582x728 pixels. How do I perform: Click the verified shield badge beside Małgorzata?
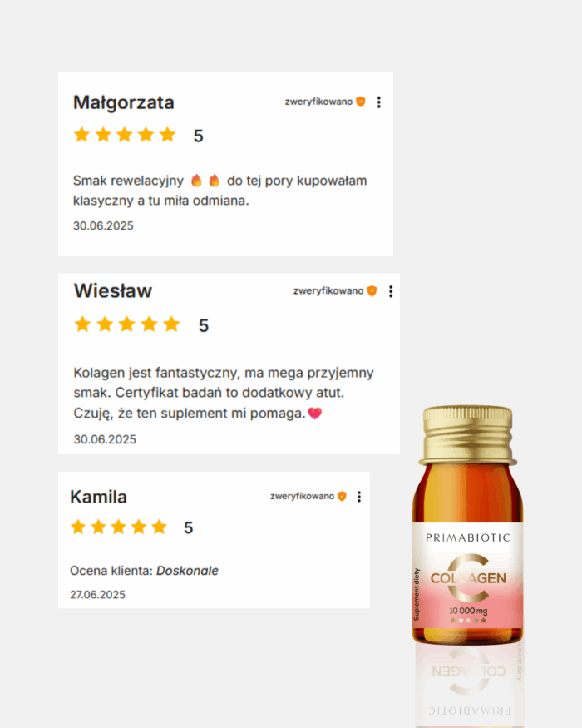(x=361, y=102)
